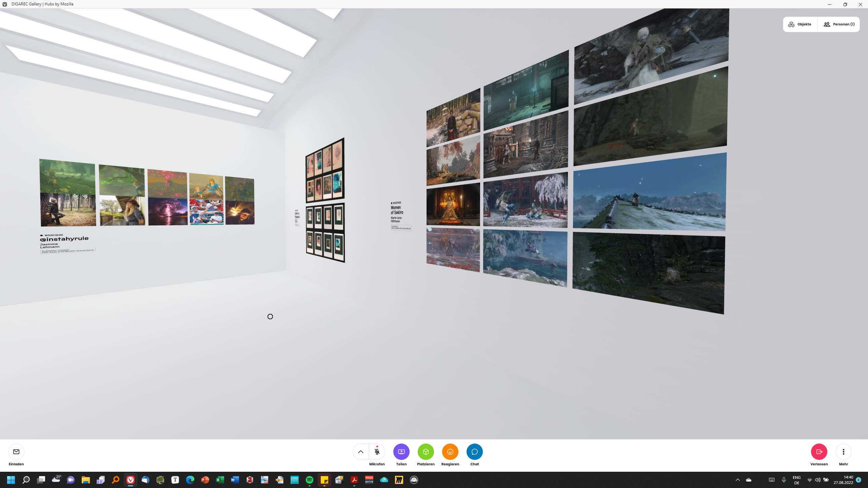Open the battery status tray icon
Viewport: 868px width, 488px height.
pyautogui.click(x=826, y=480)
